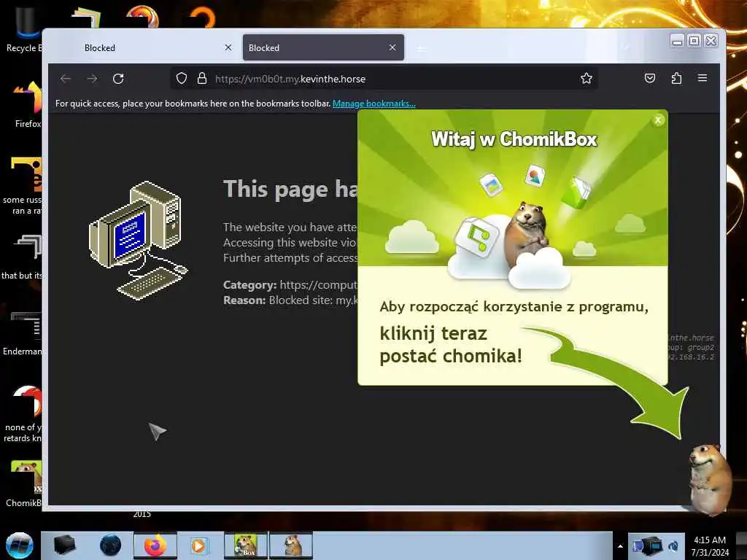Click the ChomikBox 'Box' taskbar button

click(x=246, y=545)
